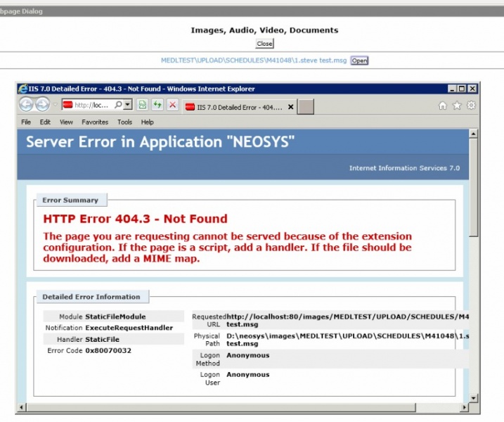504x422 pixels.
Task: Click Open next to steve test.msg
Action: [x=359, y=60]
